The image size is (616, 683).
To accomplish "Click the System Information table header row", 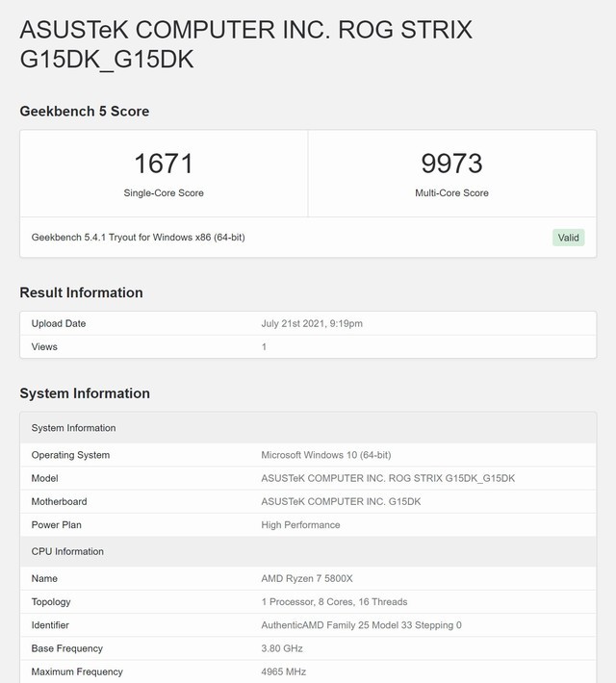I will [308, 428].
